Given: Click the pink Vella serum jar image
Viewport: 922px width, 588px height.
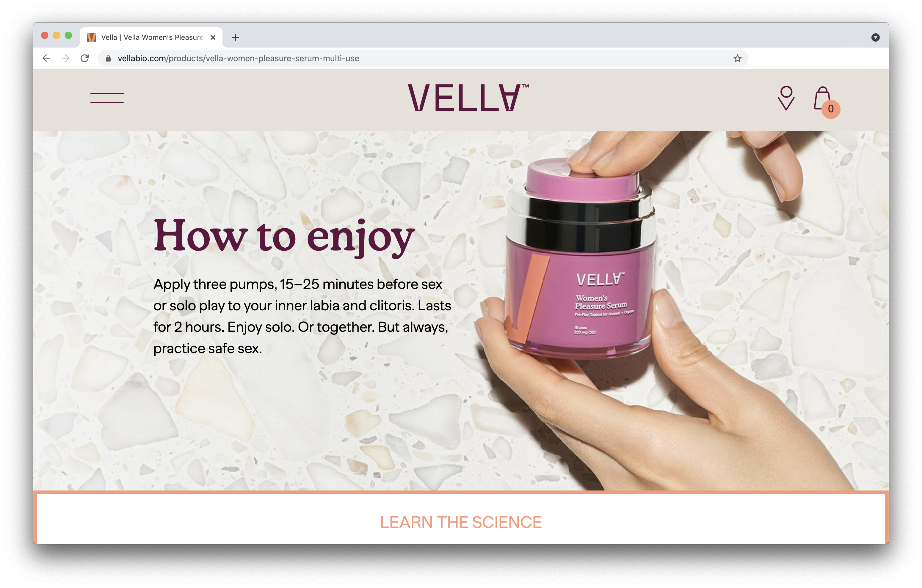Looking at the screenshot, I should [x=580, y=259].
